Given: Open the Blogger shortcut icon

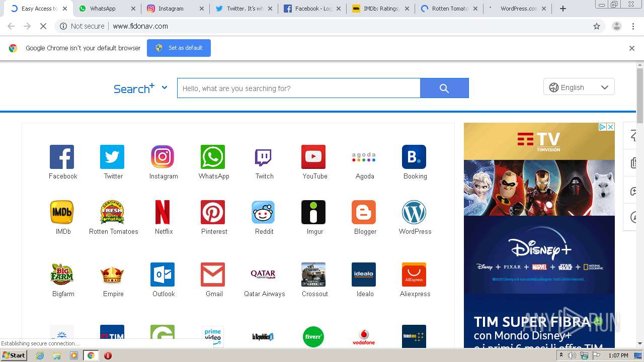Looking at the screenshot, I should (x=364, y=212).
